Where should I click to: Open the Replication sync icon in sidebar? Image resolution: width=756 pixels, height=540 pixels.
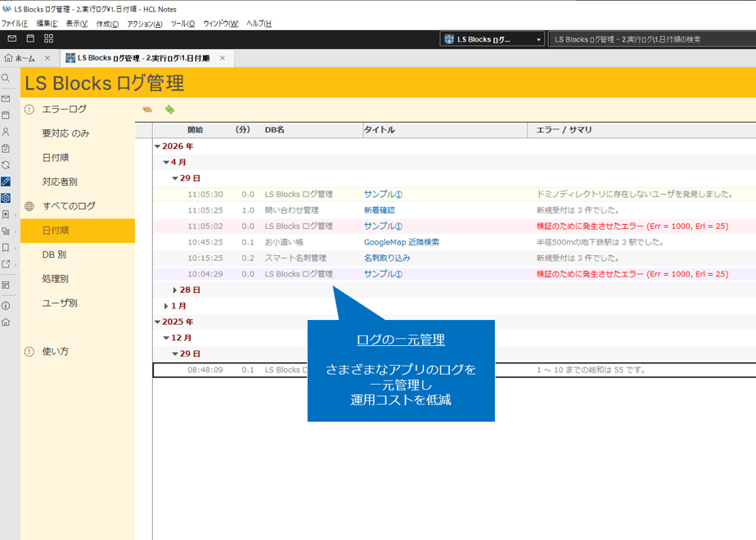point(6,165)
